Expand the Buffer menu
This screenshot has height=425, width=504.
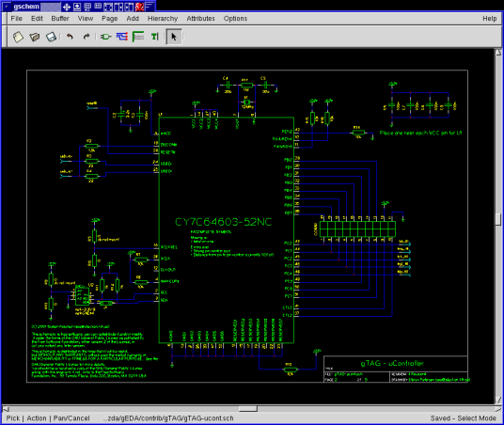click(x=60, y=18)
